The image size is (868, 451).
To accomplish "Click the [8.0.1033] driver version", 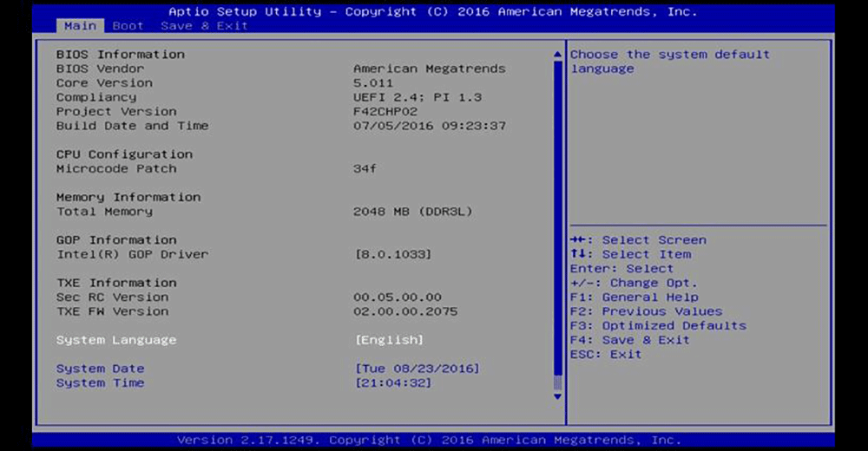I will 393,254.
